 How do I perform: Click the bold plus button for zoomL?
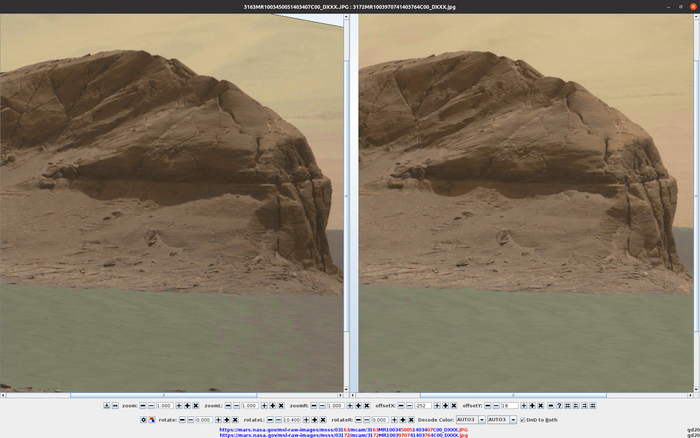point(273,405)
